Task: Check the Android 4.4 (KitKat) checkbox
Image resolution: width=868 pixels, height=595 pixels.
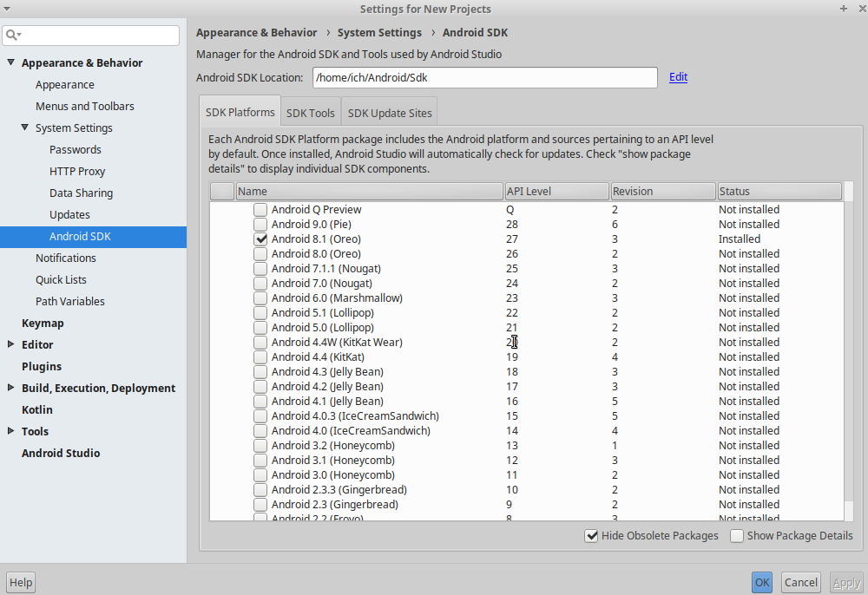Action: point(260,357)
